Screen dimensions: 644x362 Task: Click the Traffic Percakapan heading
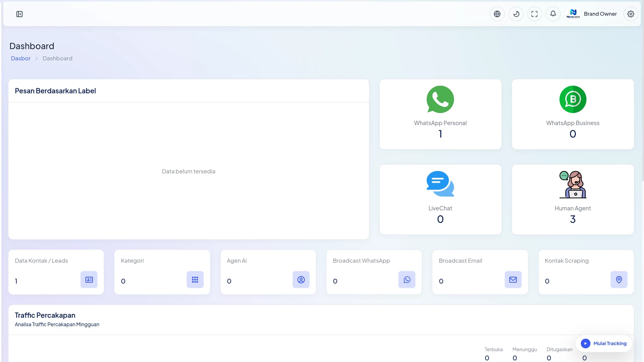(45, 315)
